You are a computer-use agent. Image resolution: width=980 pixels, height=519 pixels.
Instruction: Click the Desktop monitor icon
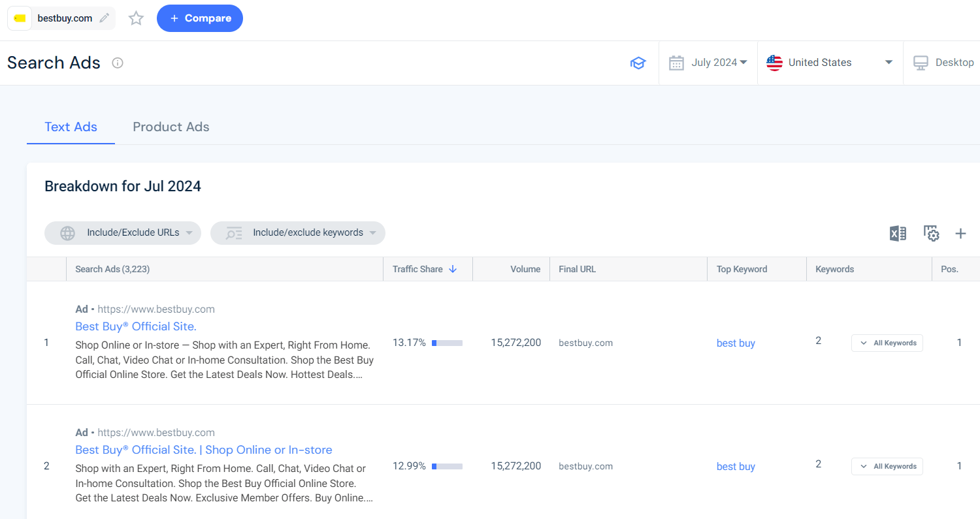click(x=921, y=63)
